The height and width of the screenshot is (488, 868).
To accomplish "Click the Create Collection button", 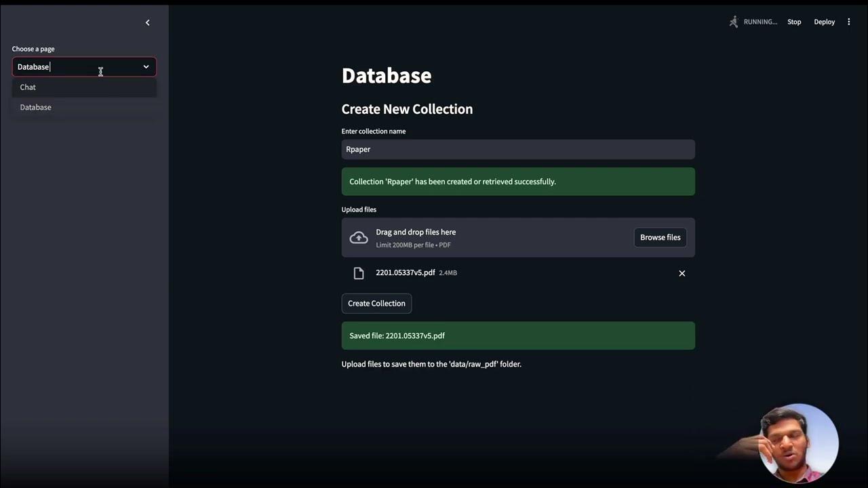I will click(x=376, y=304).
